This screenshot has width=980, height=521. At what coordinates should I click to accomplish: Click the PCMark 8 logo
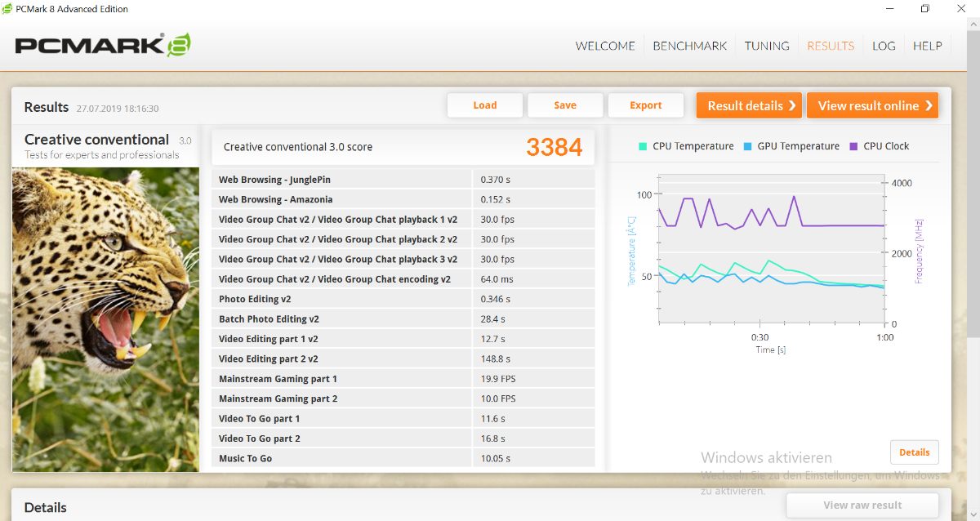(x=103, y=45)
